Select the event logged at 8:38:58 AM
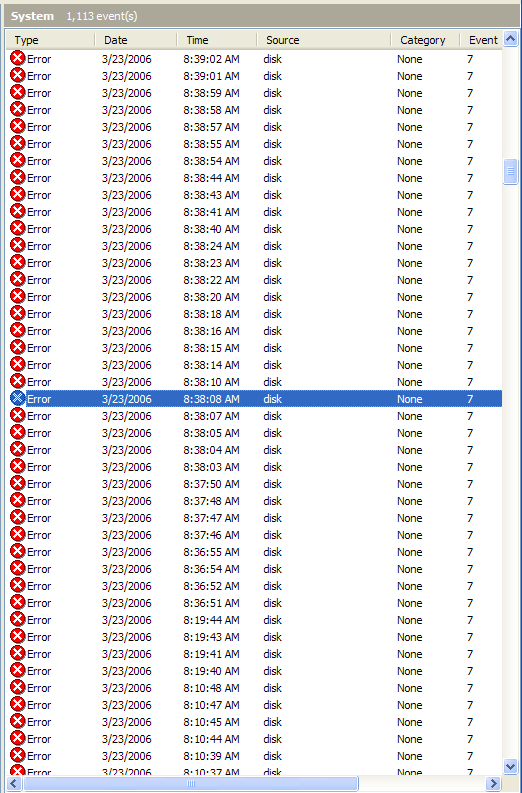Image resolution: width=522 pixels, height=793 pixels. point(254,110)
